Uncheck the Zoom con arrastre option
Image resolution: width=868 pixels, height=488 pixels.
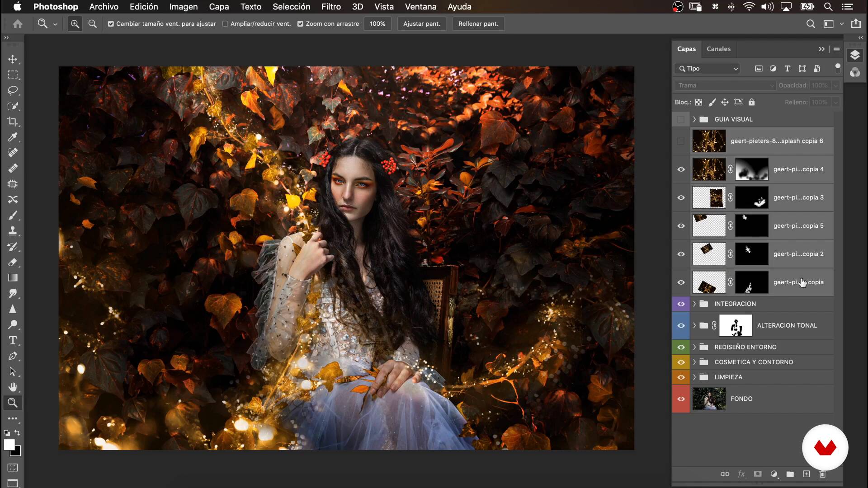(x=300, y=24)
